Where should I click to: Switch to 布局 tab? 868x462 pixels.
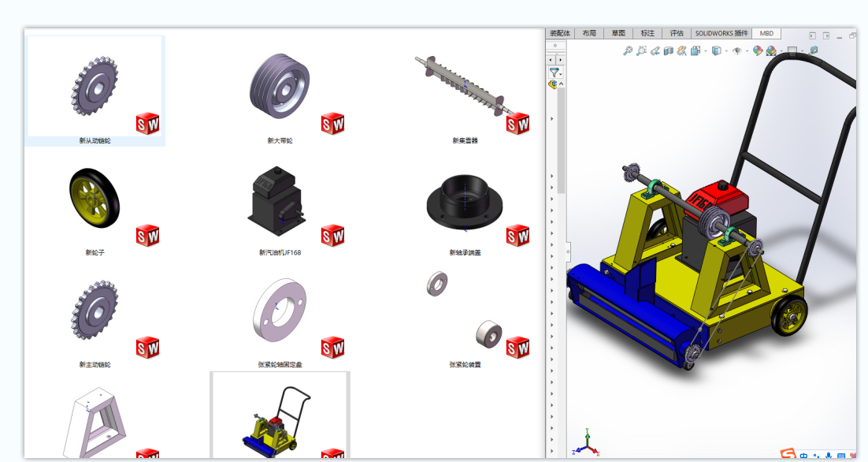point(589,33)
